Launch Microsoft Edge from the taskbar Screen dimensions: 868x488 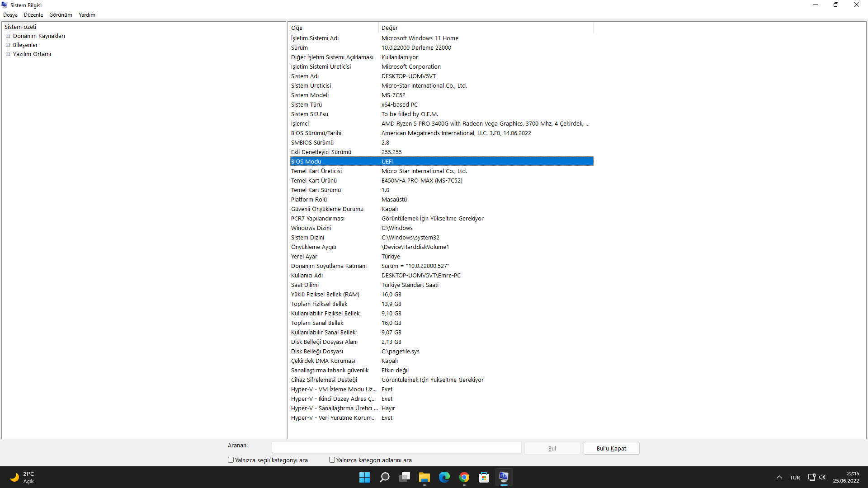[x=444, y=477]
